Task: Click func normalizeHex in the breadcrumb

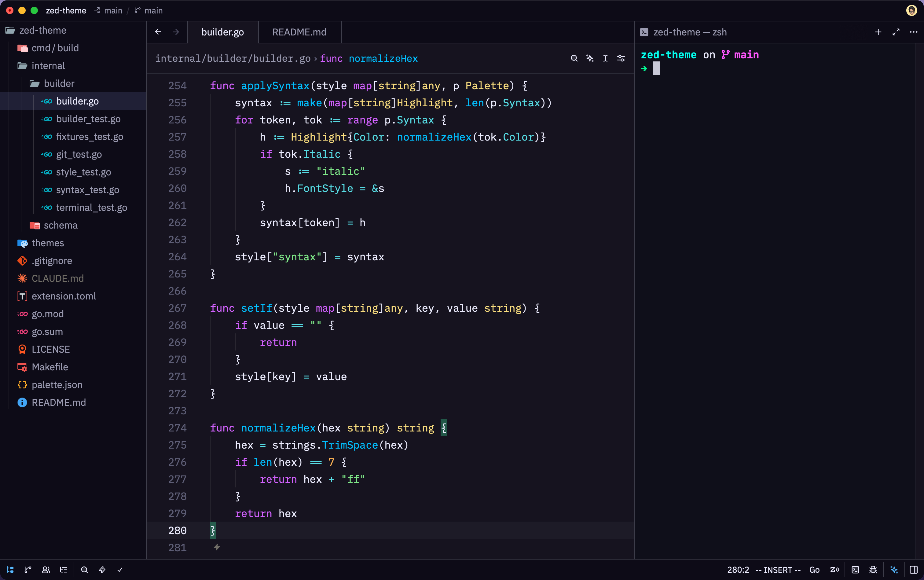Action: pos(369,58)
